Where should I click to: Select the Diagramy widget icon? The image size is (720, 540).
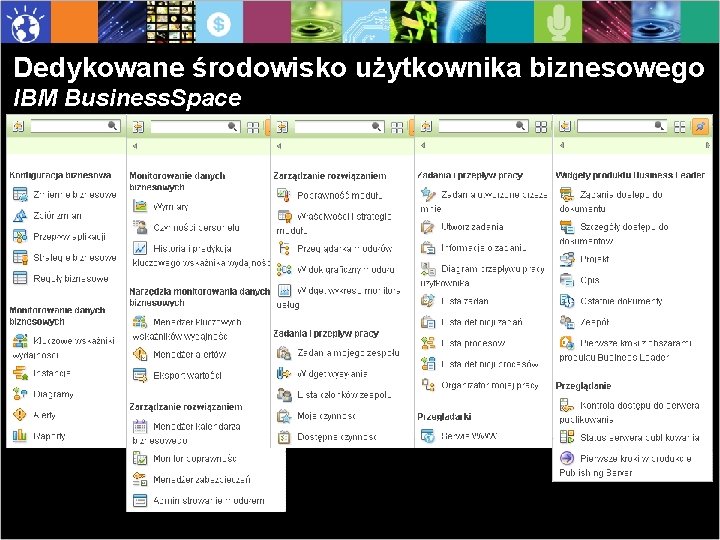[20, 394]
